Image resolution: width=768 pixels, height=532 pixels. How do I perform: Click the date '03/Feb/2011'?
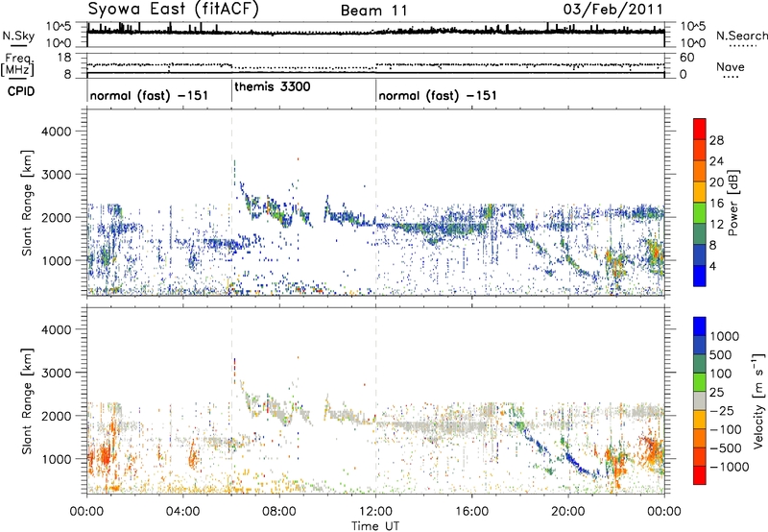click(613, 10)
